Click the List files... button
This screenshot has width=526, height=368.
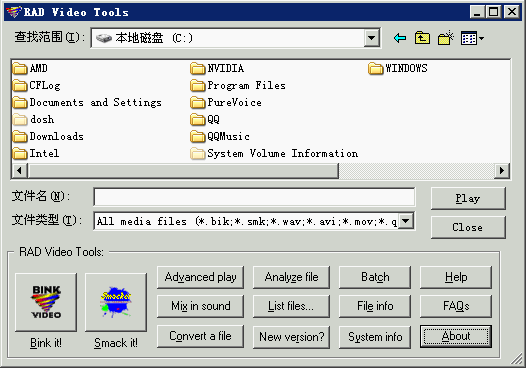click(291, 306)
